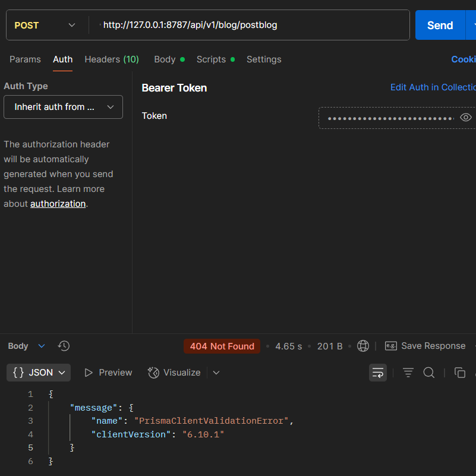Copy the response body to clipboard
This screenshot has height=476, width=476.
(x=459, y=373)
